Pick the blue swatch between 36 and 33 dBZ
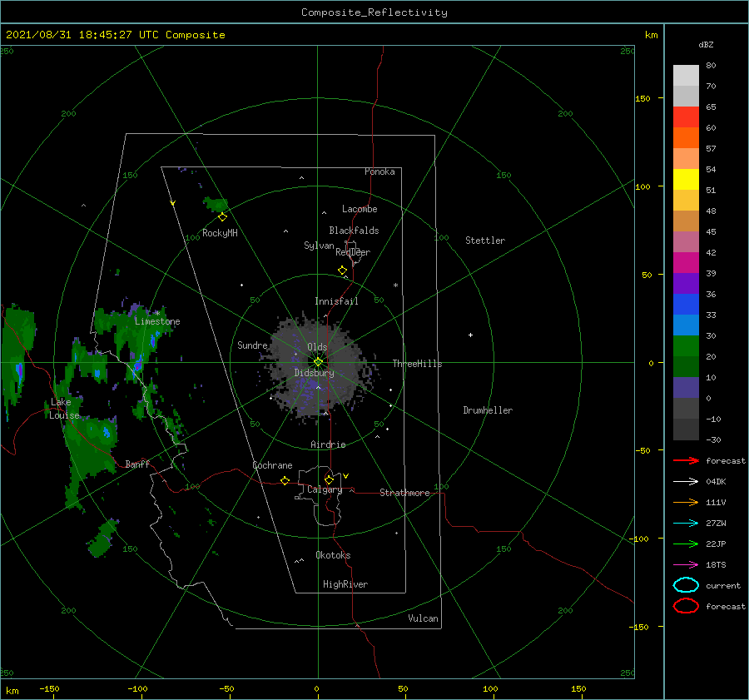This screenshot has width=749, height=700. [x=686, y=304]
